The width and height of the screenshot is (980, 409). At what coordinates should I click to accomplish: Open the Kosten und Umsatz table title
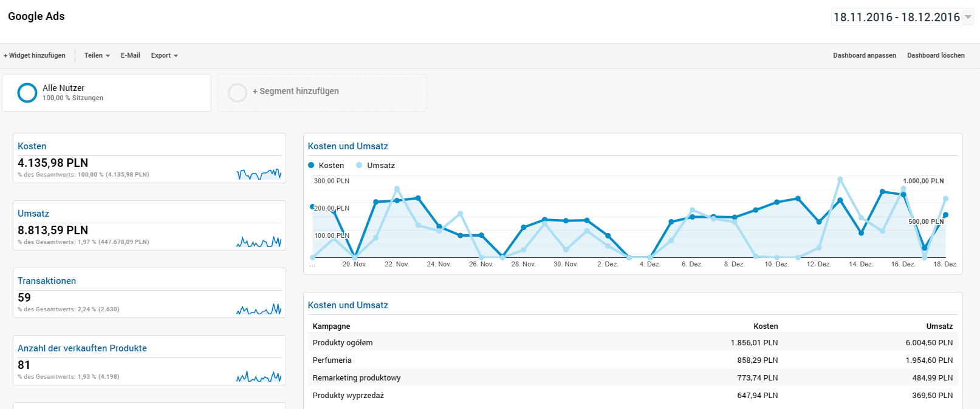coord(348,305)
